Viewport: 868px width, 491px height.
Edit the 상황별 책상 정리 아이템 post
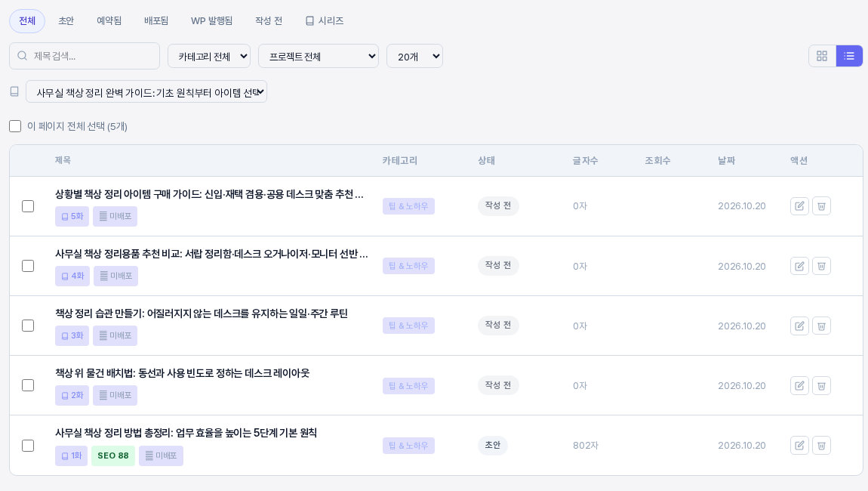pos(799,206)
